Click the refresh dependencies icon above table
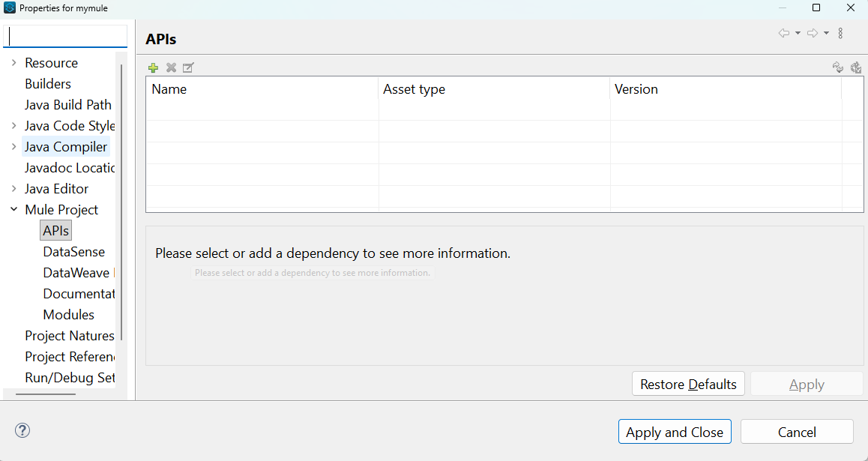868x461 pixels. pyautogui.click(x=838, y=68)
